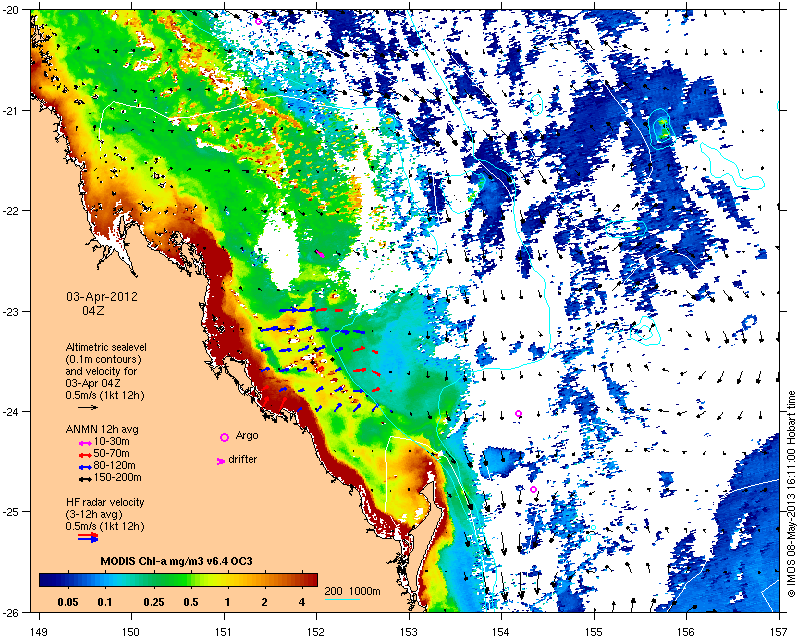Click the -20 latitude axis label
This screenshot has width=800, height=640.
10,11
